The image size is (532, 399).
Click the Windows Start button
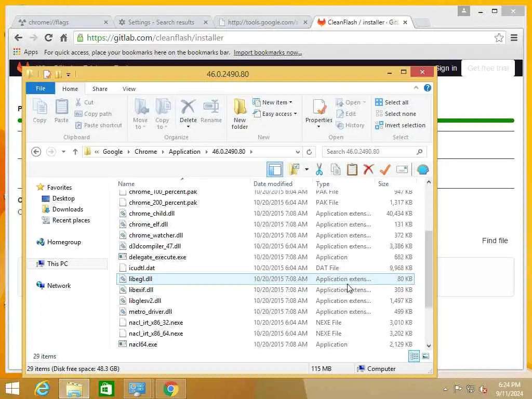12,389
